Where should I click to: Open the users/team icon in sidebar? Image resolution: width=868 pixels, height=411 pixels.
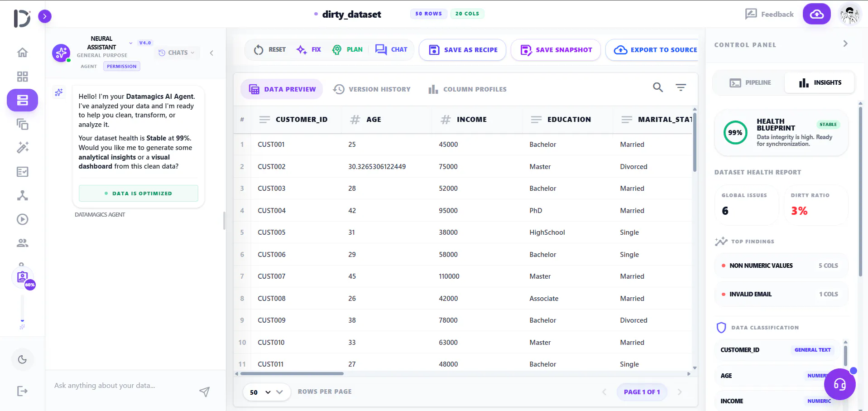tap(22, 243)
